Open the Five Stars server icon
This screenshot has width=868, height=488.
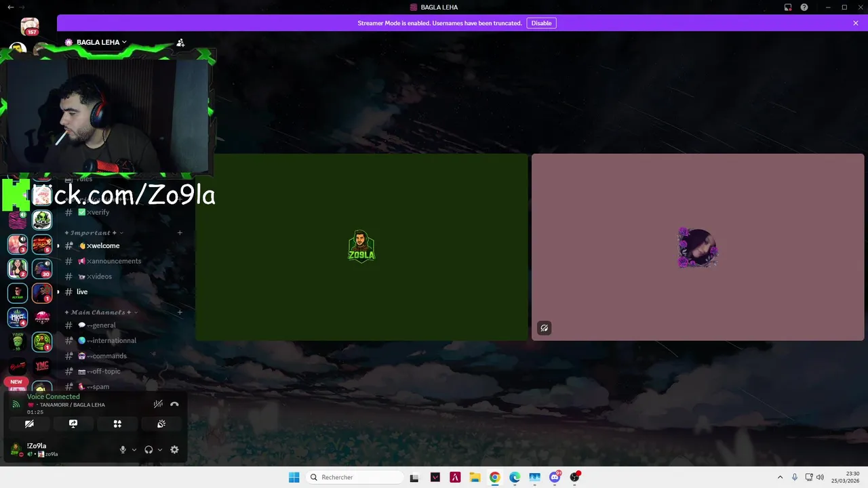42,317
